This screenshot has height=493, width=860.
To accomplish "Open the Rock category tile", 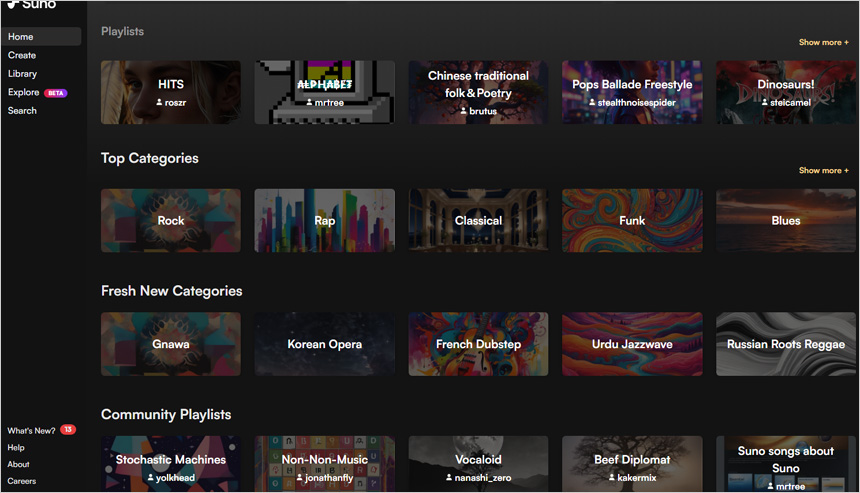I will click(x=171, y=221).
